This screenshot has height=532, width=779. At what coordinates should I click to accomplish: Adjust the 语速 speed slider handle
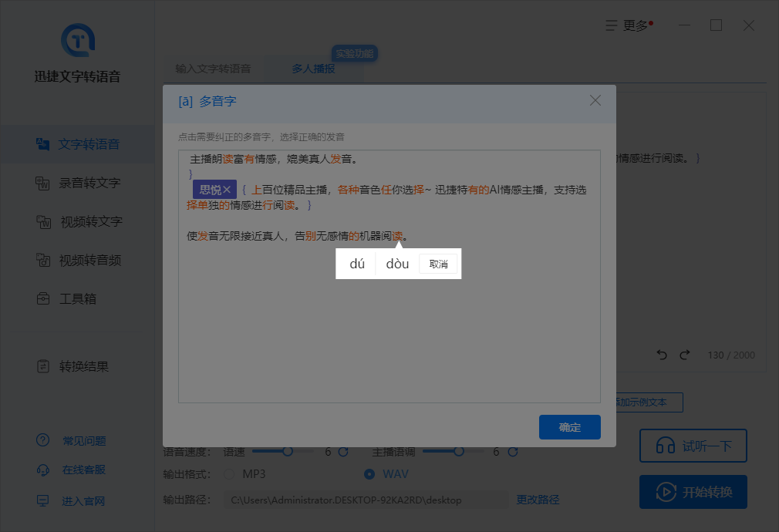288,452
